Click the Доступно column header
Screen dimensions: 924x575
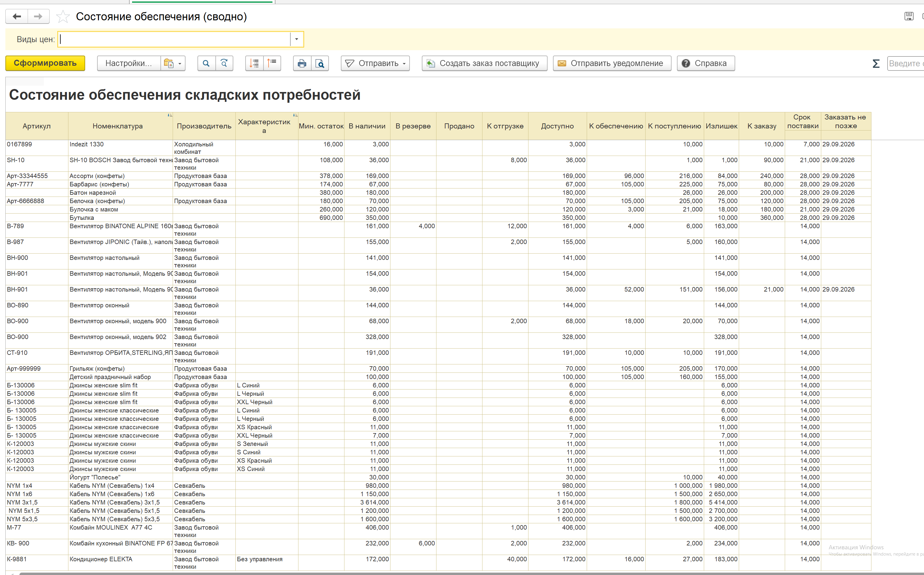point(557,126)
